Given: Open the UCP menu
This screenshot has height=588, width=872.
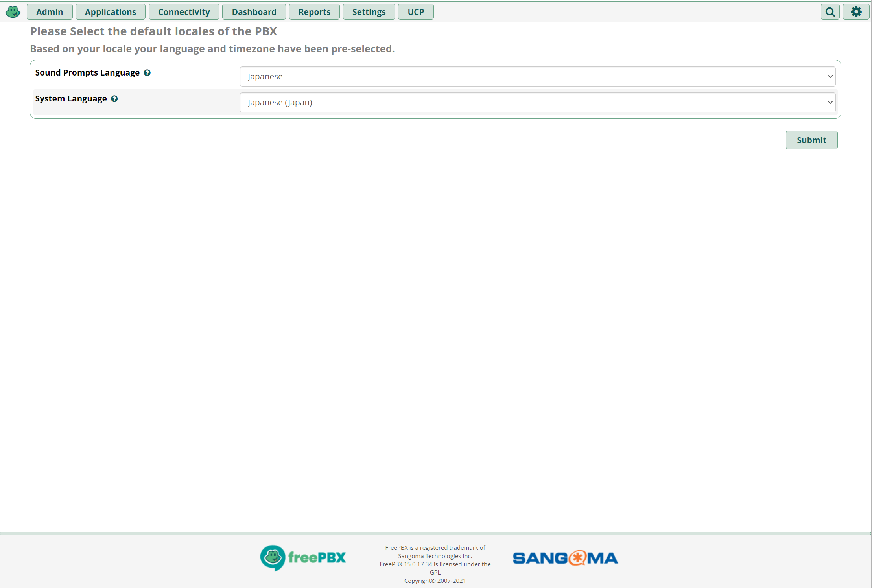Looking at the screenshot, I should (416, 12).
